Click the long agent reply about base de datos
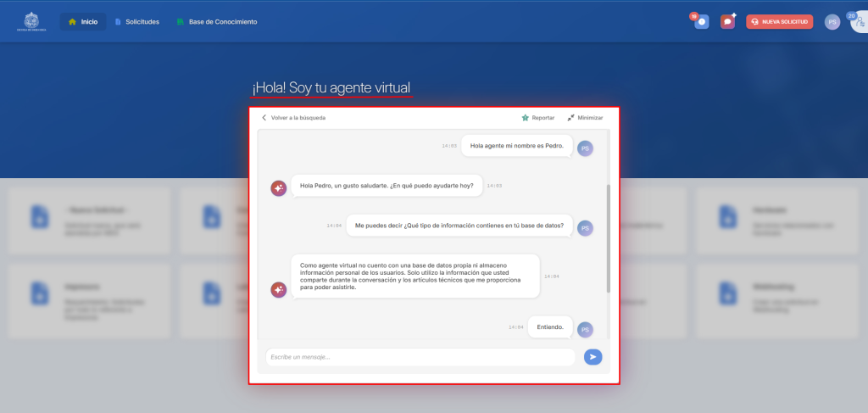The width and height of the screenshot is (868, 413). coord(415,276)
